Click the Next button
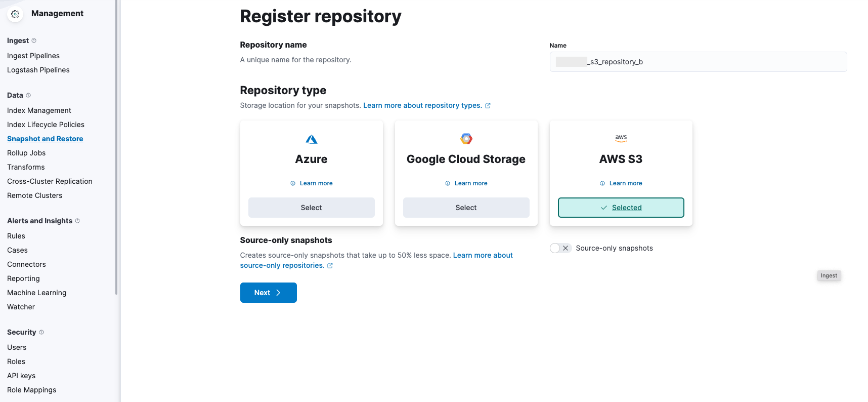The width and height of the screenshot is (868, 402). click(x=269, y=293)
